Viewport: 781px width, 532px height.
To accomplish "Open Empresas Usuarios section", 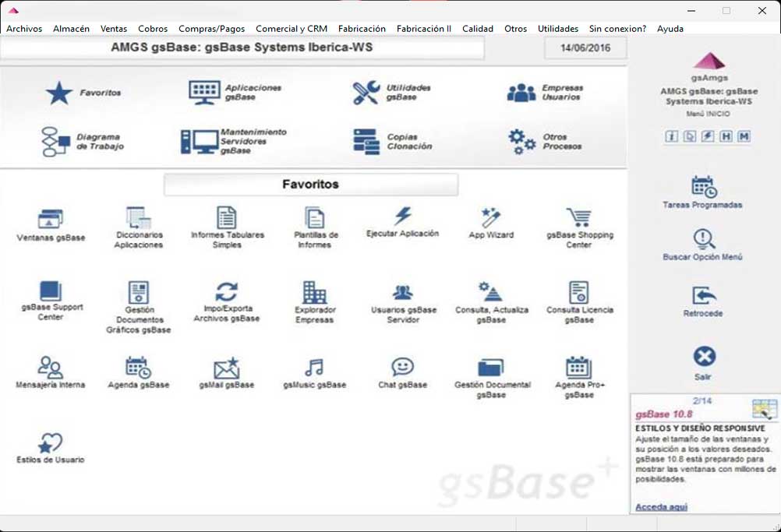I will point(545,93).
